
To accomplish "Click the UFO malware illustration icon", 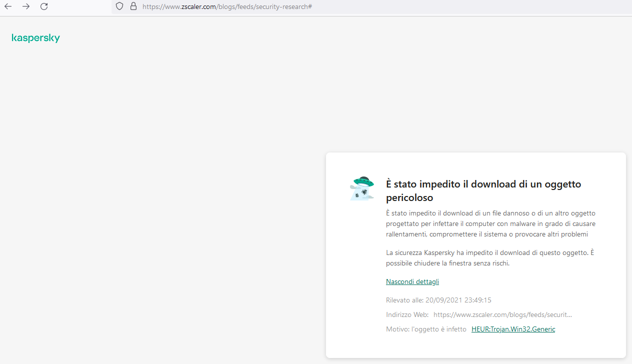I will tap(362, 188).
